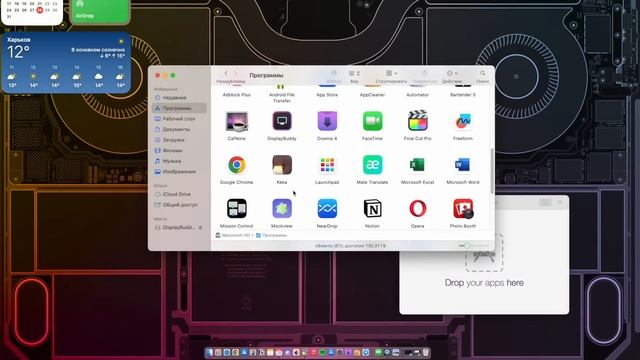Image resolution: width=640 pixels, height=360 pixels.
Task: Eject the DisplayBuddy volume
Action: pos(200,227)
